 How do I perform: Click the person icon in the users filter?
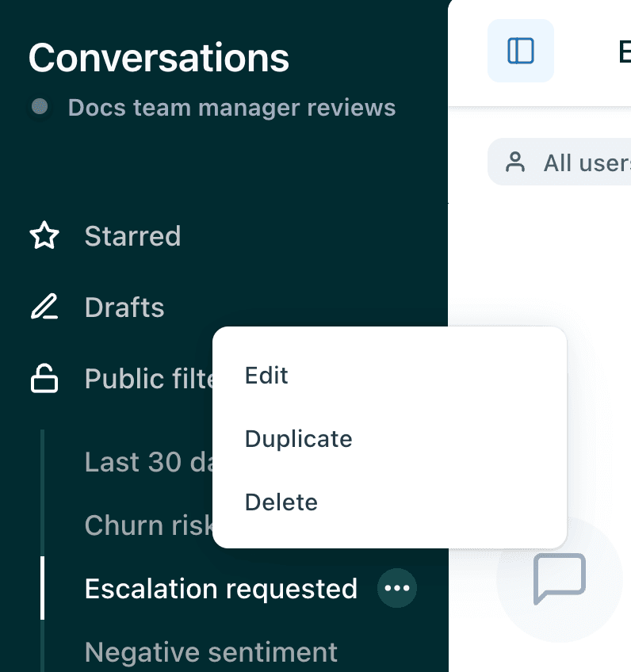[x=517, y=162]
